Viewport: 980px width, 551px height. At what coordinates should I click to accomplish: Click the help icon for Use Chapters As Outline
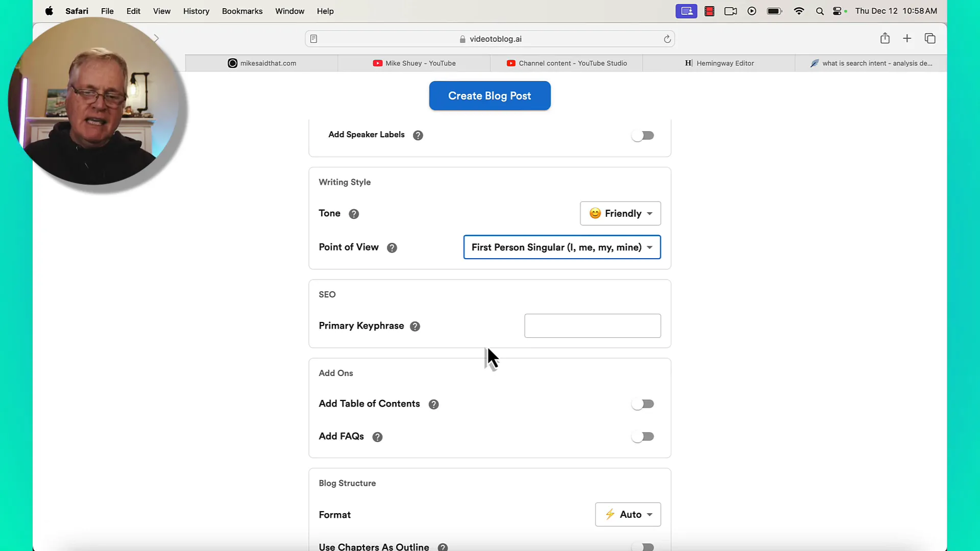443,547
